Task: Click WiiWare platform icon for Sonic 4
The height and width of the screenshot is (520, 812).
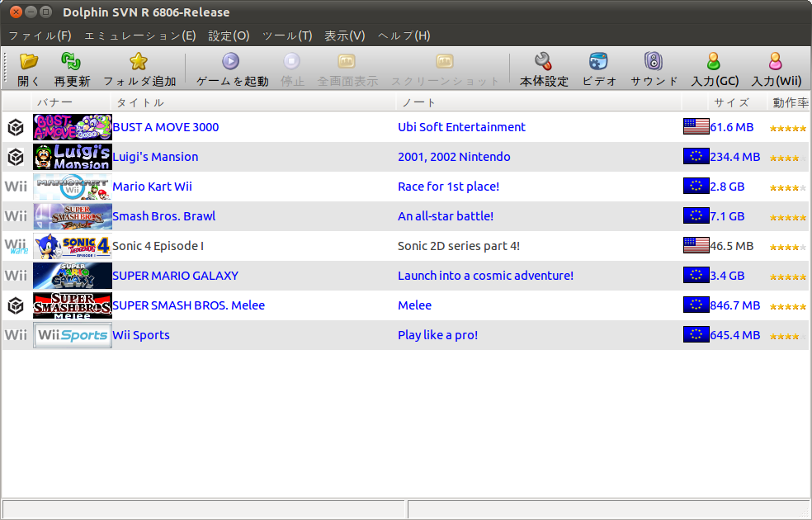Action: [16, 246]
